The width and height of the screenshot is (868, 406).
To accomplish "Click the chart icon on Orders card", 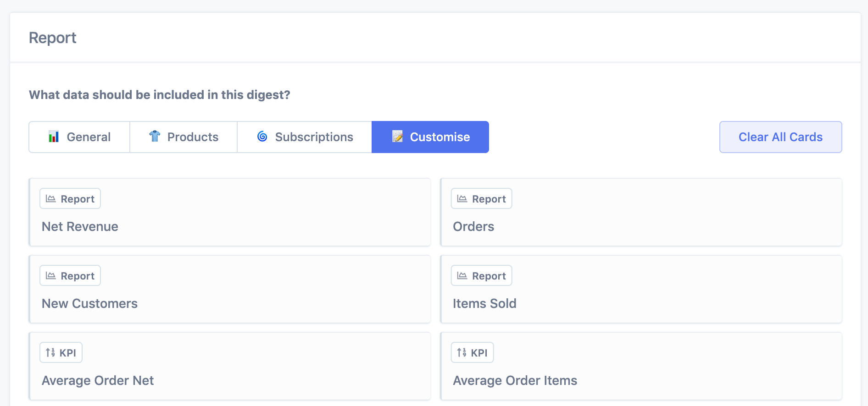I will pos(462,199).
